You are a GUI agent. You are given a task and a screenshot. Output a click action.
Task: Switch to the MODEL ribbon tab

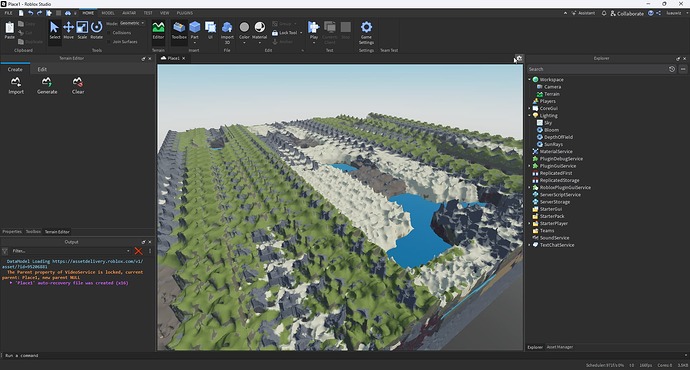pos(108,13)
